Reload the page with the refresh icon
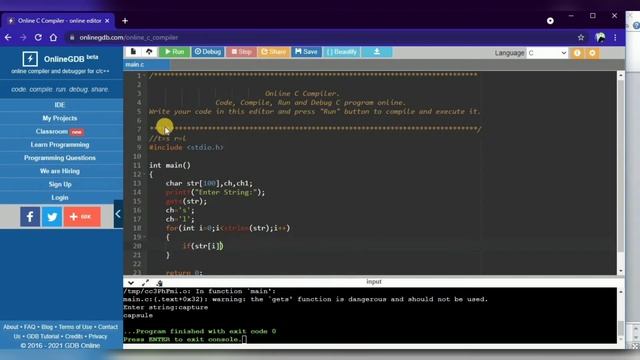The height and width of the screenshot is (360, 640). tap(38, 38)
